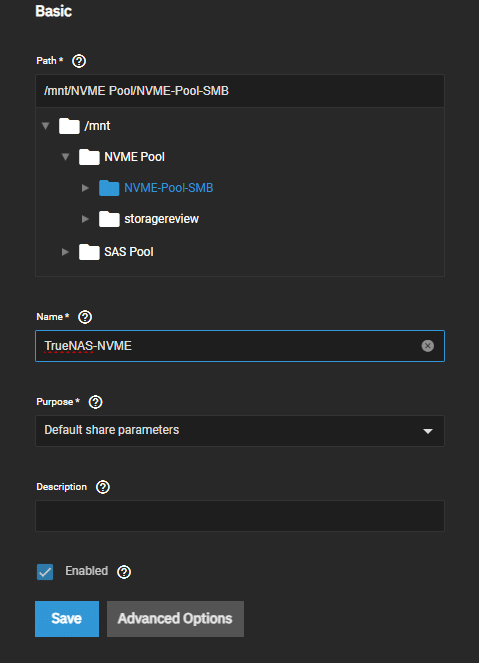Click the blue NVME-Pool-SMB folder icon
This screenshot has height=663, width=479.
109,188
